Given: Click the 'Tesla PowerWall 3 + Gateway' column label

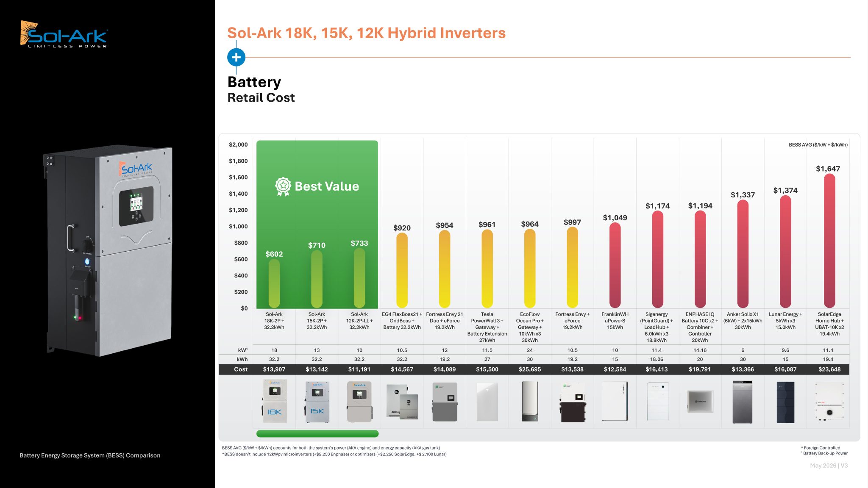Looking at the screenshot, I should click(487, 327).
